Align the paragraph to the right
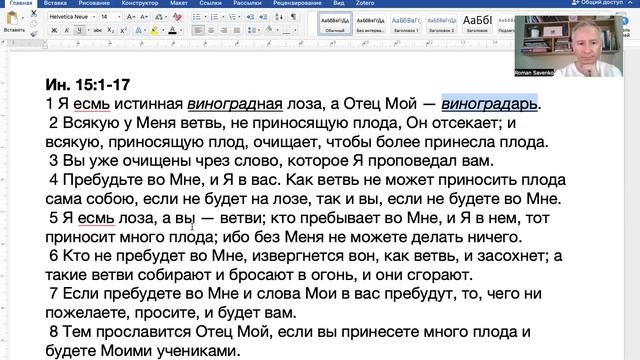640x360 pixels. click(x=224, y=30)
